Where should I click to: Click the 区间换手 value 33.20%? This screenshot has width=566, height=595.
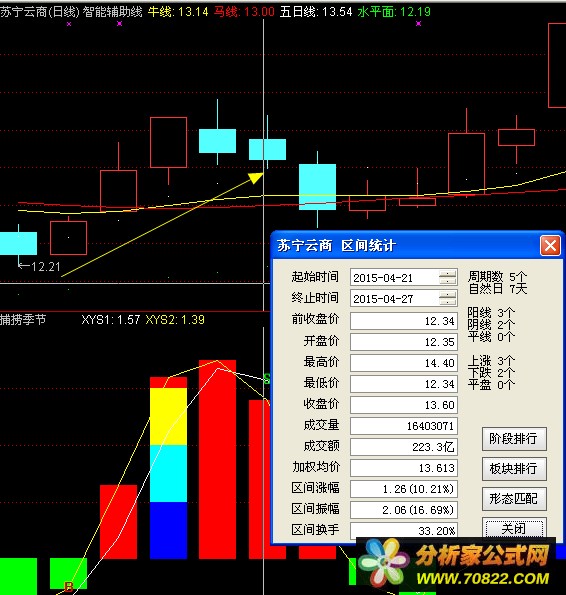[404, 530]
